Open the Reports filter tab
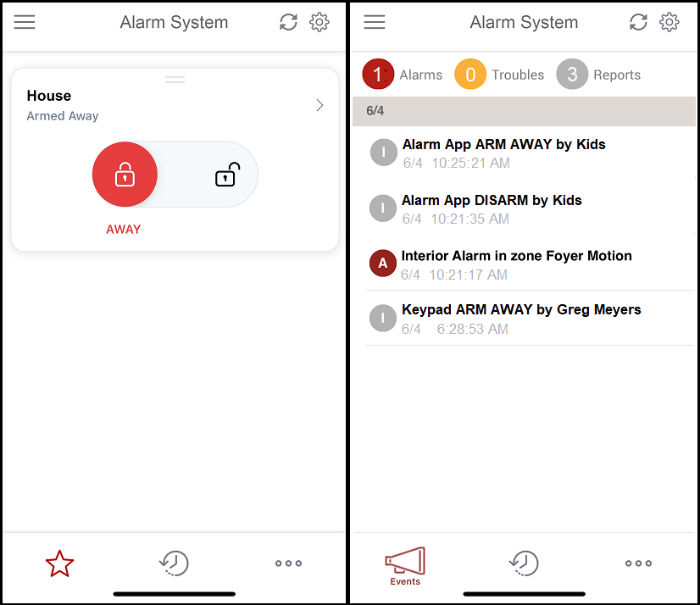Image resolution: width=700 pixels, height=605 pixels. 599,75
